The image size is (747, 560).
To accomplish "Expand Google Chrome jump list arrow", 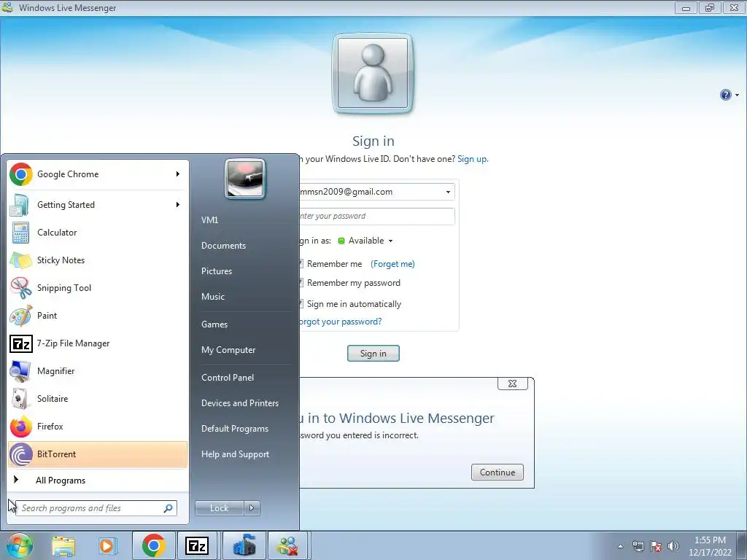I will [x=178, y=174].
